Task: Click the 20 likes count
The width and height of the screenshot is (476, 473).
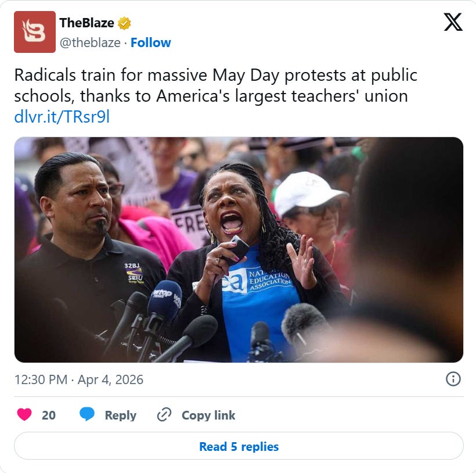Action: tap(49, 415)
